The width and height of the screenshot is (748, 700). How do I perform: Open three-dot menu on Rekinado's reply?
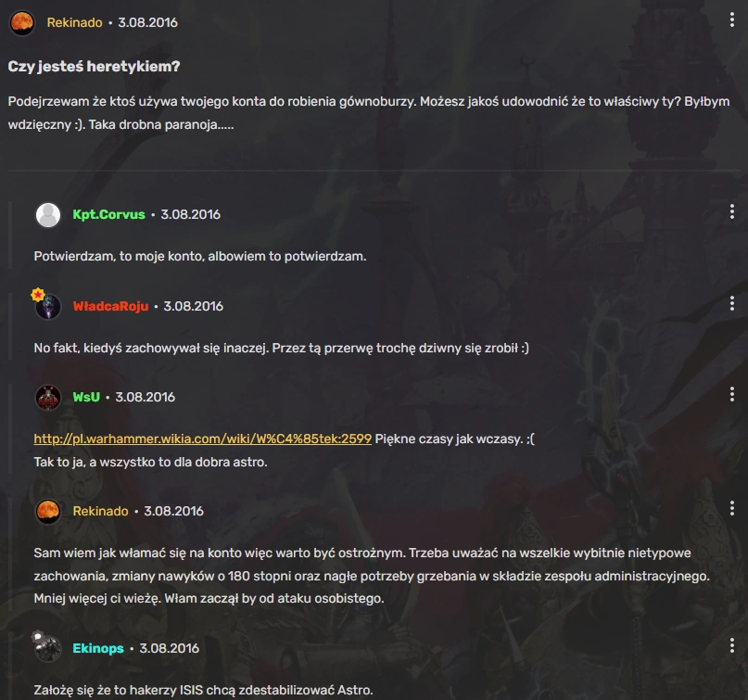coord(732,508)
